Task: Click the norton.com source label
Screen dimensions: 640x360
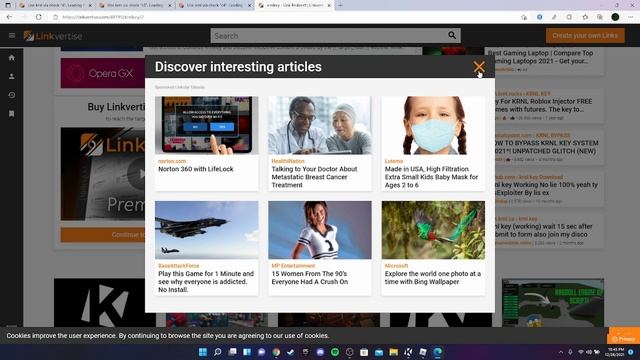Action: tap(172, 161)
